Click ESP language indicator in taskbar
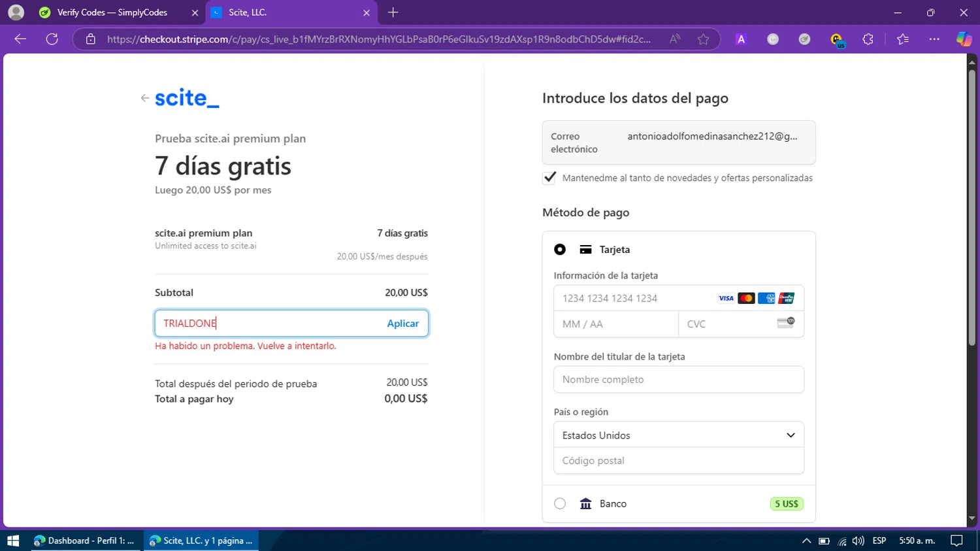The height and width of the screenshot is (551, 980). [879, 541]
